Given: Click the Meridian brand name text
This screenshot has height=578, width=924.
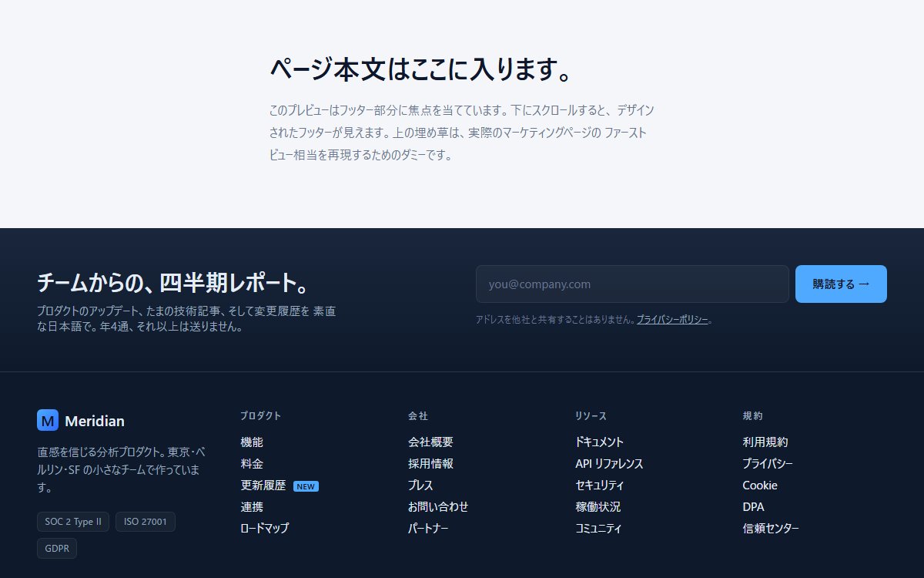Looking at the screenshot, I should [x=95, y=421].
